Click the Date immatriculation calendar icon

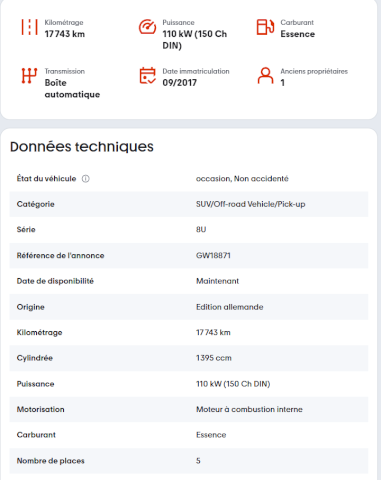[147, 76]
